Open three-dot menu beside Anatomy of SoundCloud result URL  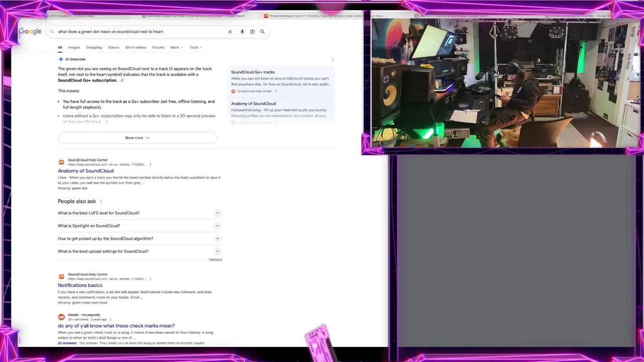tap(150, 164)
